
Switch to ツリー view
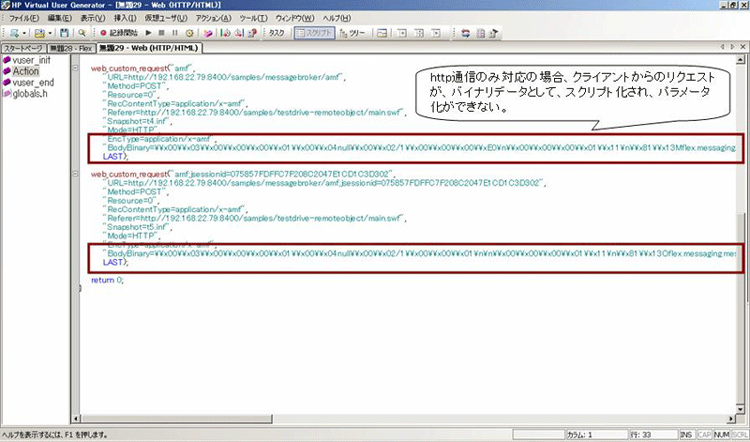[353, 33]
